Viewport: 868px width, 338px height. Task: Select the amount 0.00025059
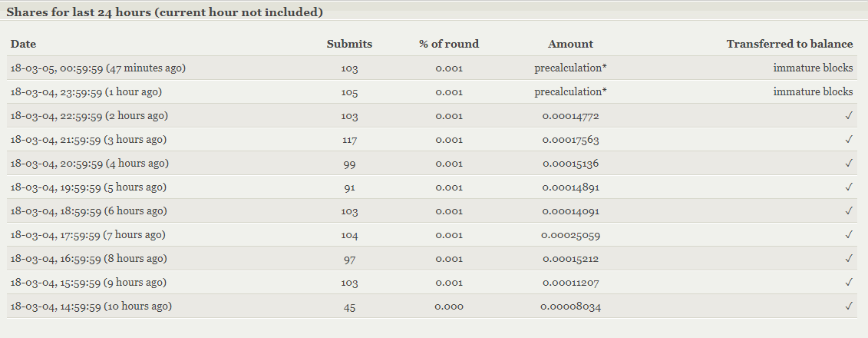[570, 235]
